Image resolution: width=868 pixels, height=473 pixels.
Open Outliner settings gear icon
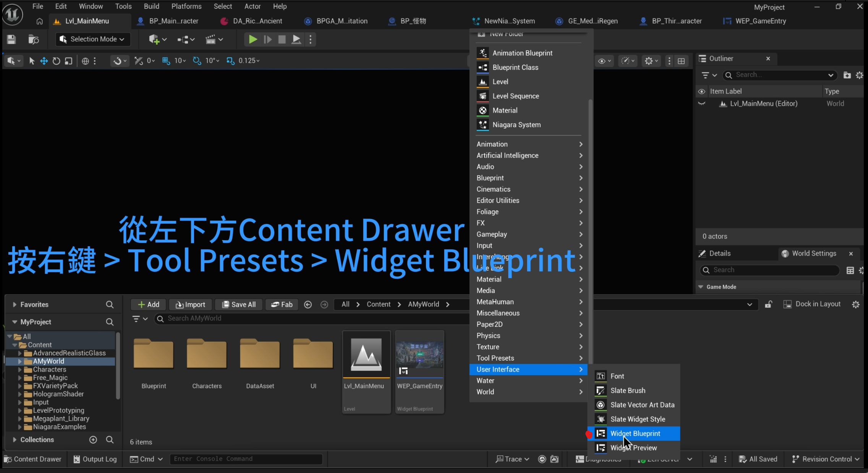coord(859,75)
